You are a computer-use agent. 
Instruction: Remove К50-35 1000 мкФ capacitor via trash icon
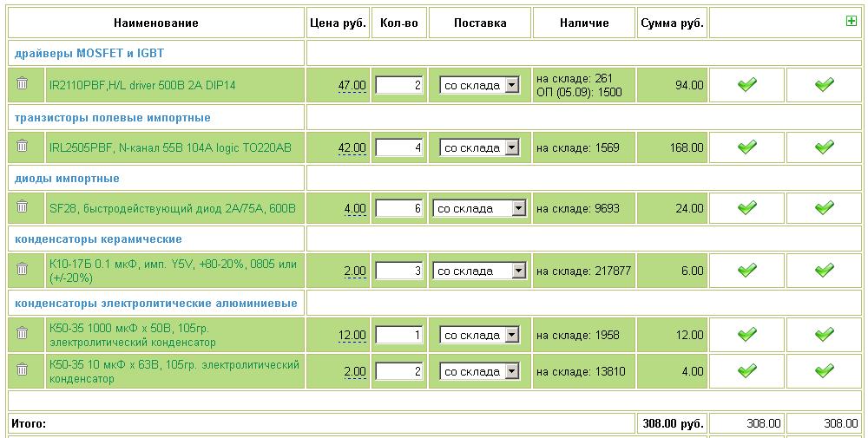point(23,334)
